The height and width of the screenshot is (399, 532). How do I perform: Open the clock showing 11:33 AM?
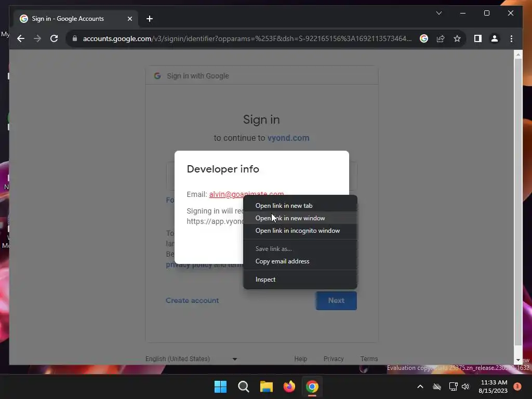(493, 387)
